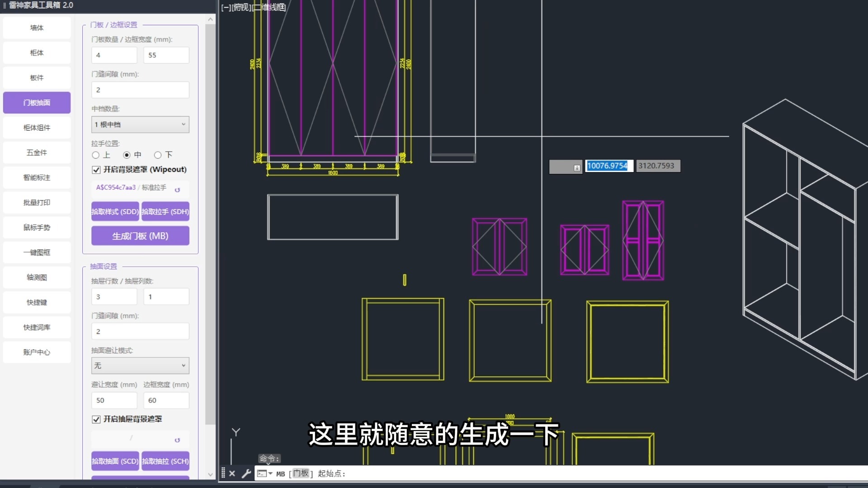868x488 pixels.
Task: Open the 一键图框 sidebar tab
Action: click(x=37, y=253)
